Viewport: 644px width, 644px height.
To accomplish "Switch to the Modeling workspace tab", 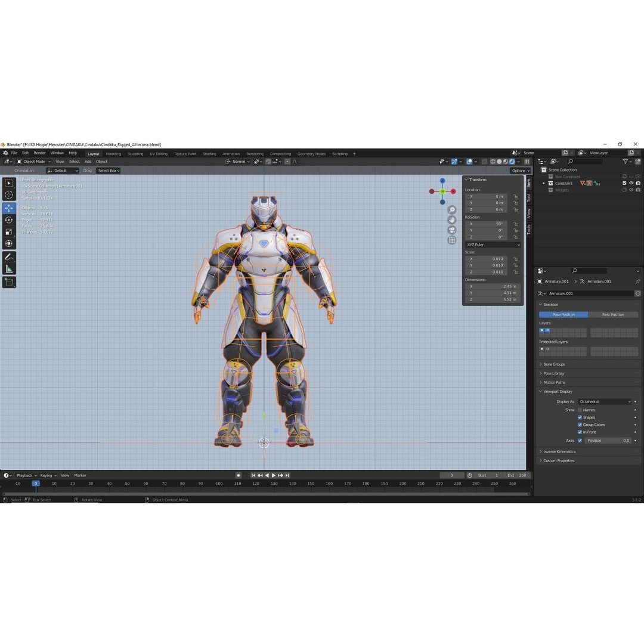I will click(113, 154).
